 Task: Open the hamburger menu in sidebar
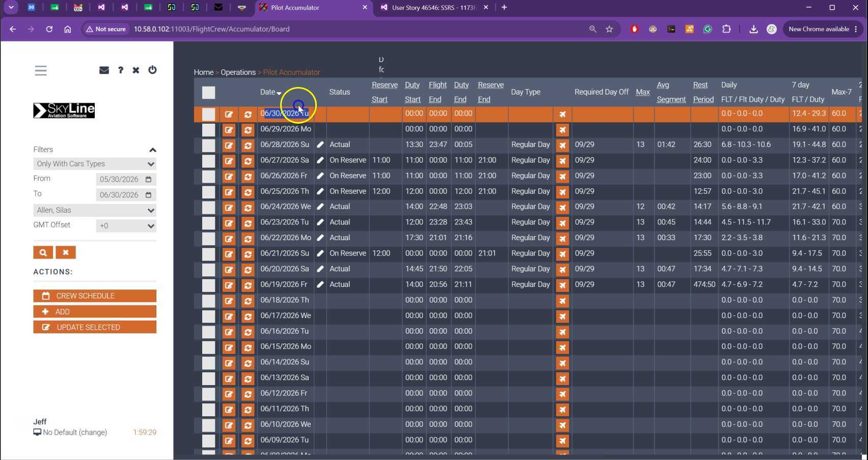41,70
